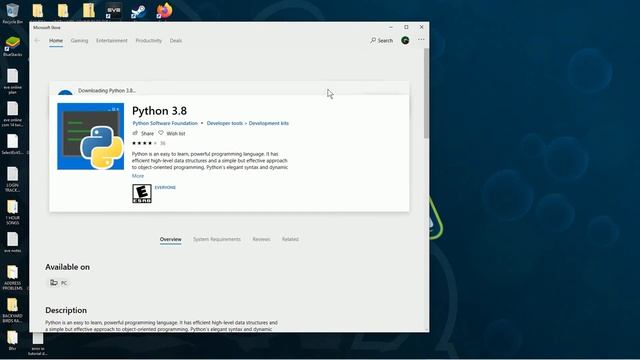Screen dimensions: 640x360
Task: Open the Entertainment tab
Action: pyautogui.click(x=112, y=40)
